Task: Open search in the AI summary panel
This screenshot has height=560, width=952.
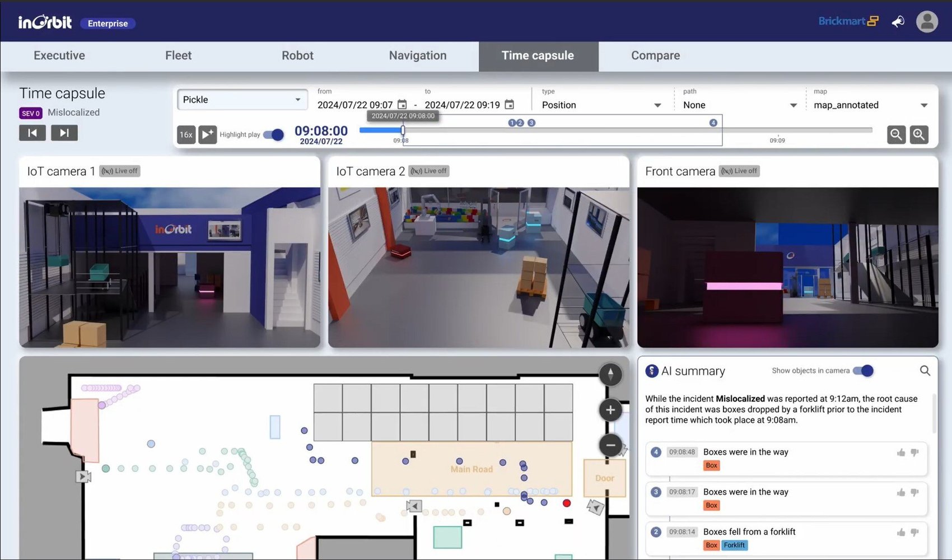Action: click(x=925, y=371)
